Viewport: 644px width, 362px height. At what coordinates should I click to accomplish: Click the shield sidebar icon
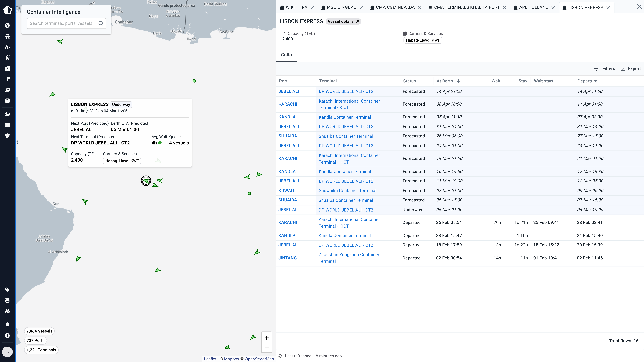pyautogui.click(x=7, y=136)
